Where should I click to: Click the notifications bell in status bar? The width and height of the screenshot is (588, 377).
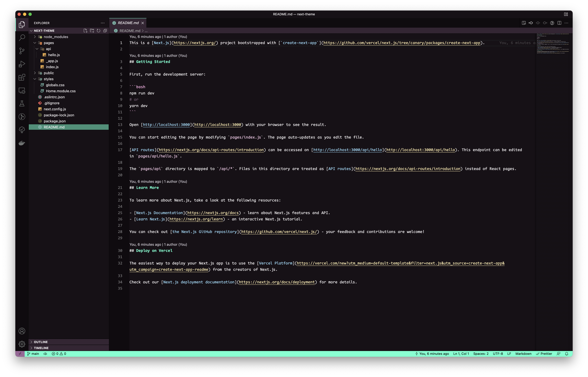pyautogui.click(x=567, y=354)
